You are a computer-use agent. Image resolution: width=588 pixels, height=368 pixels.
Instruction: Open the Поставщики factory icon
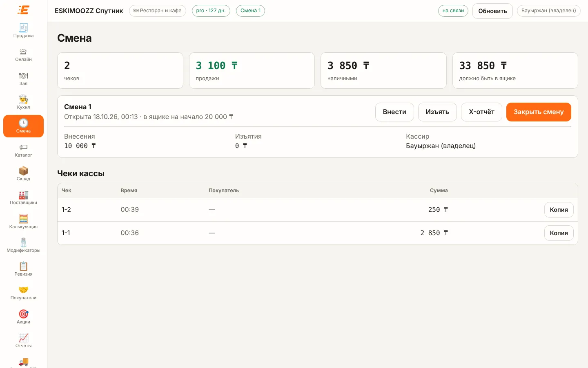23,195
